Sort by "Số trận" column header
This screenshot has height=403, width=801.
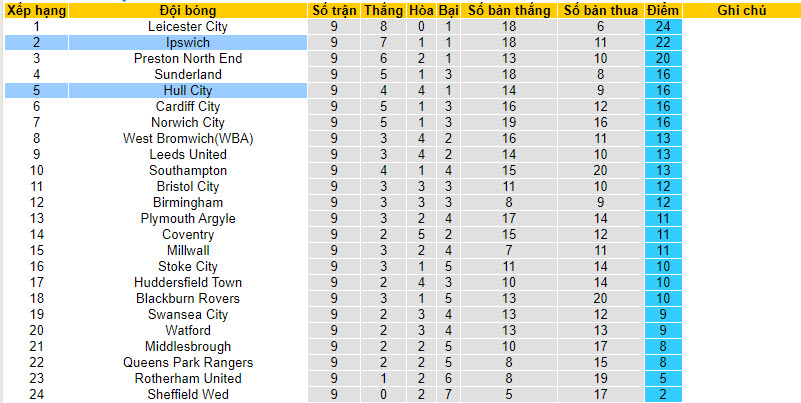click(x=332, y=10)
